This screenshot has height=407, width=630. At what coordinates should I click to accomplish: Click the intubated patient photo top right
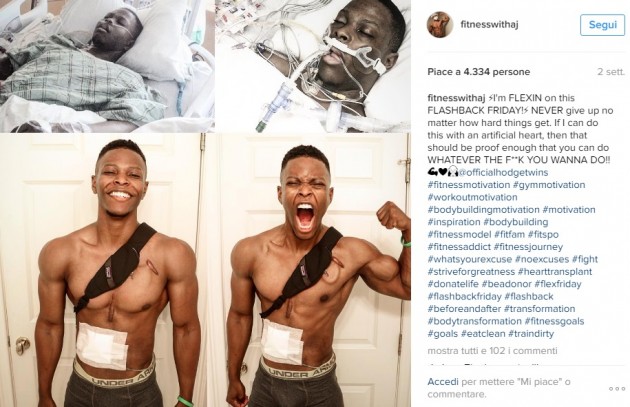tap(313, 66)
